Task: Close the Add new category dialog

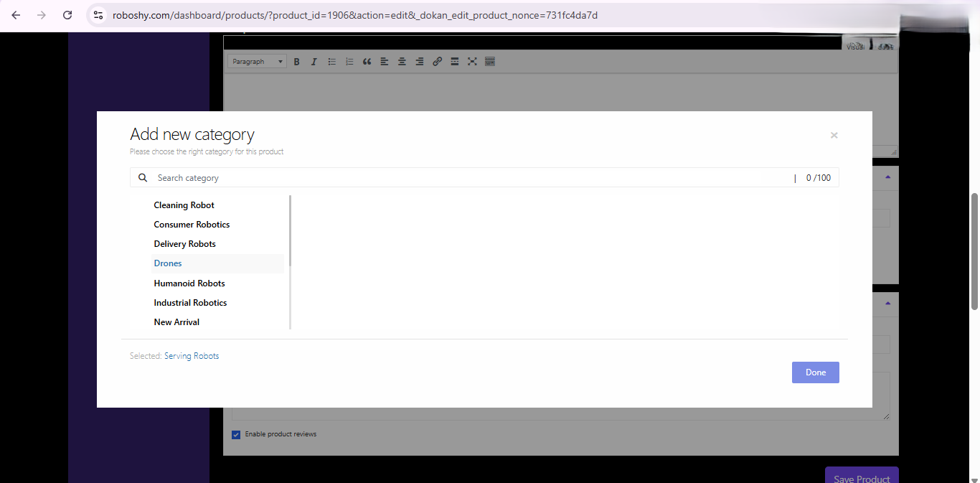Action: [834, 135]
